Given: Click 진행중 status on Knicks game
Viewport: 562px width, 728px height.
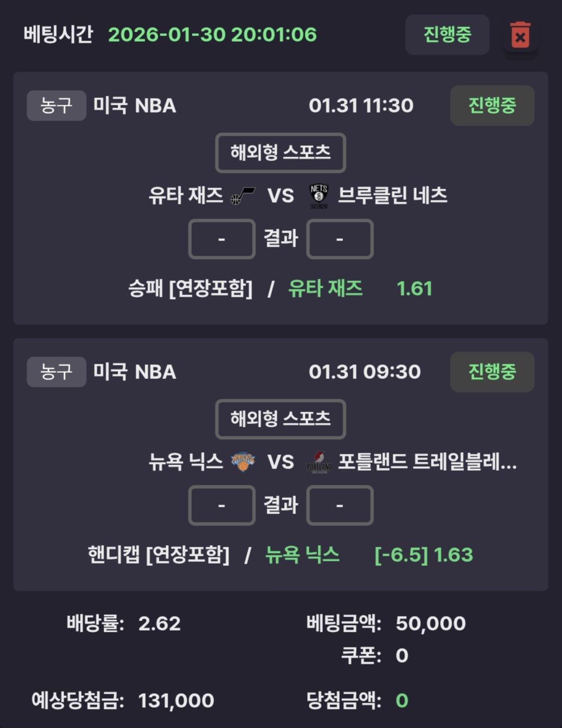Looking at the screenshot, I should (492, 372).
